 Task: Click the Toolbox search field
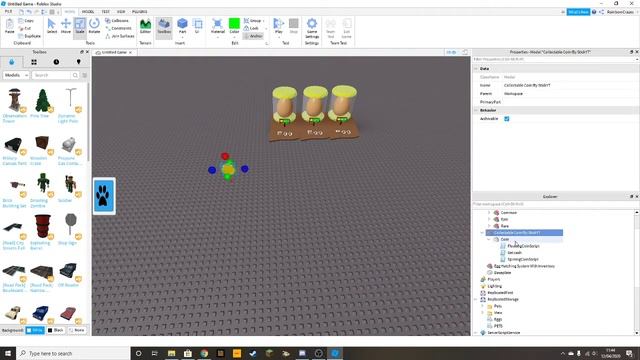click(52, 75)
